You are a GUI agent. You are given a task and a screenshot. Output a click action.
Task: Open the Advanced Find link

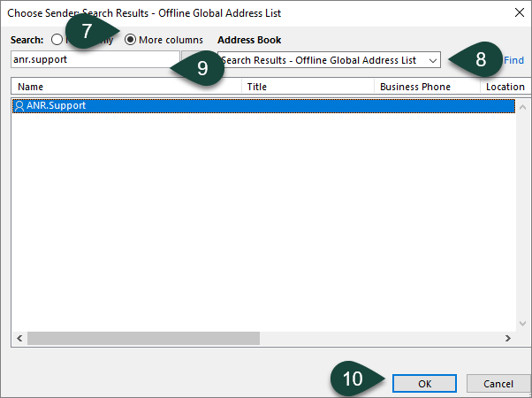coord(513,60)
